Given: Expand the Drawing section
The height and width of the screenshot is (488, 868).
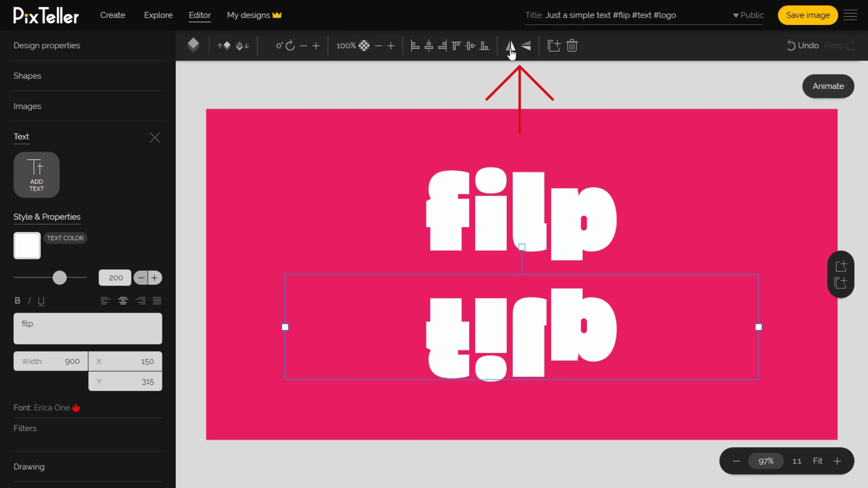Looking at the screenshot, I should tap(29, 467).
